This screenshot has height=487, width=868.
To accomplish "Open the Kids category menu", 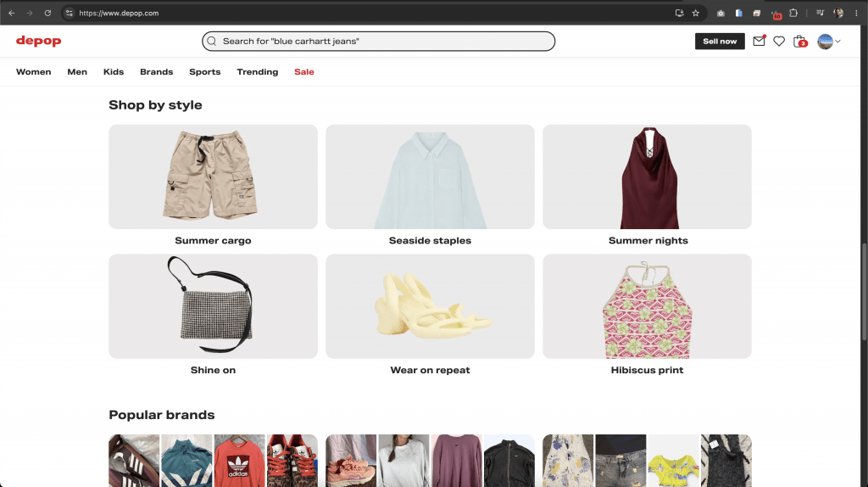I will pyautogui.click(x=114, y=72).
